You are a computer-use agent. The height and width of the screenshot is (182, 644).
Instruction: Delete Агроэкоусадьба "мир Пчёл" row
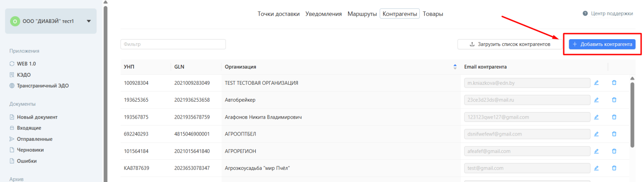tap(614, 168)
